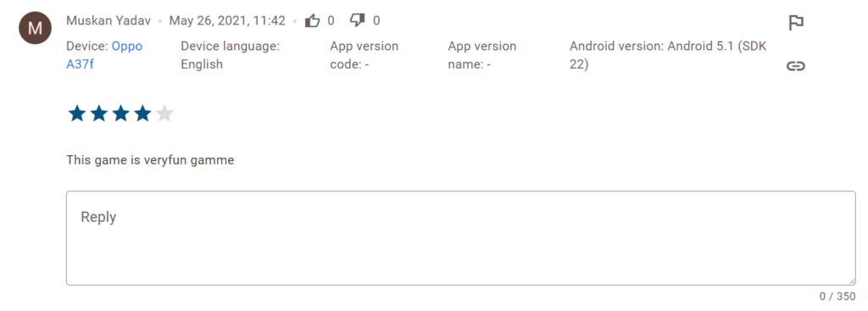Click the fifth empty gray star

tap(164, 114)
